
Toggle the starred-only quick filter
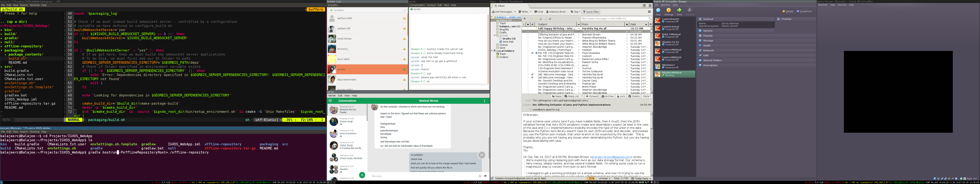click(x=536, y=19)
